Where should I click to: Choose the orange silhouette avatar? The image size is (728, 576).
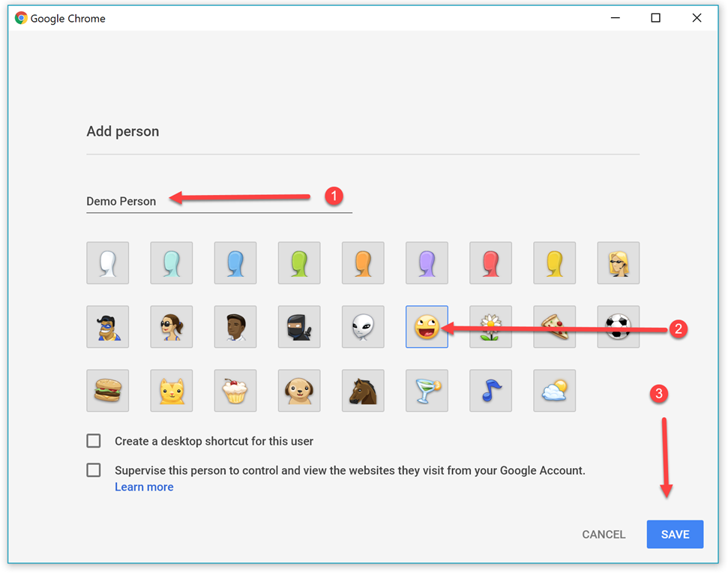coord(363,263)
